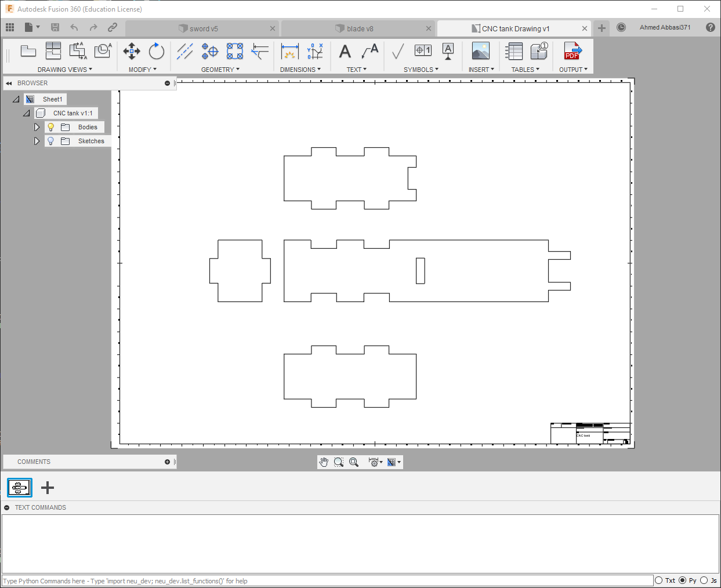Viewport: 721px width, 588px height.
Task: Select the Centerline tool
Action: (x=185, y=51)
